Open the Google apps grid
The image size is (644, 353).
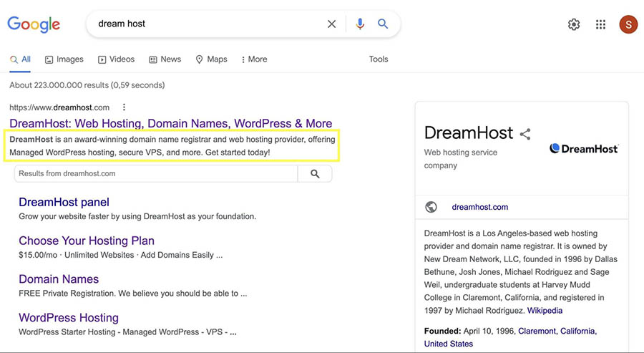pyautogui.click(x=601, y=24)
